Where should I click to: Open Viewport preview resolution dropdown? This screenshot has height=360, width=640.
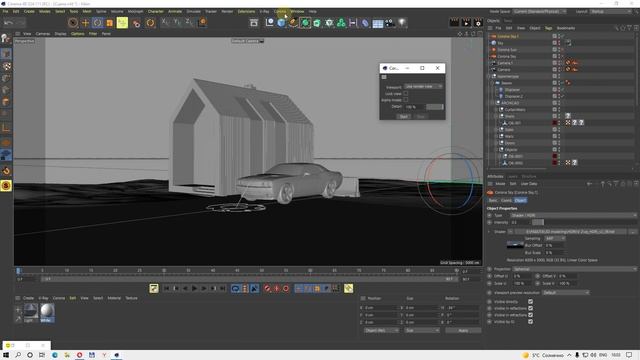tap(565, 293)
